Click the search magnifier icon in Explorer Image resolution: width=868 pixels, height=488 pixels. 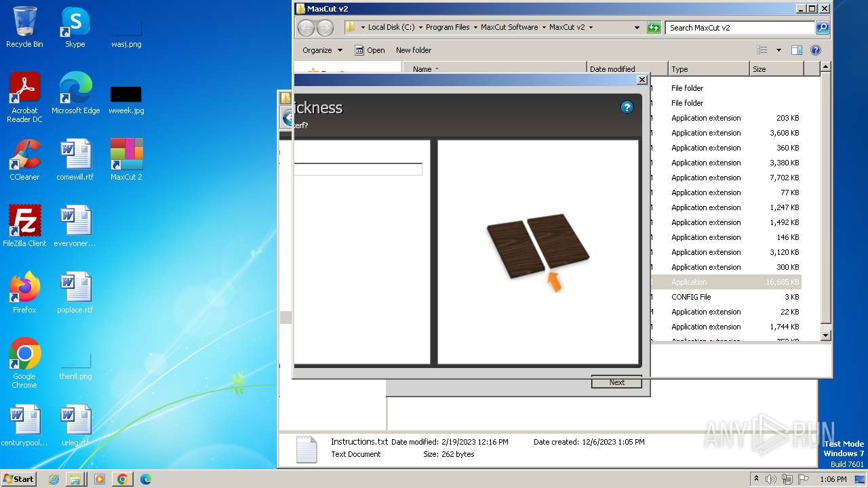[x=823, y=28]
